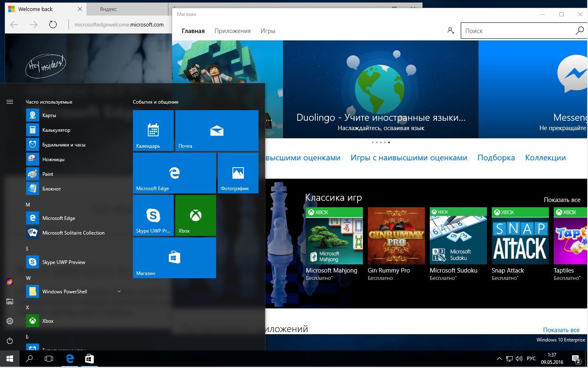Click the Store taskbar icon
Screen dimensions: 588x368
tap(89, 359)
